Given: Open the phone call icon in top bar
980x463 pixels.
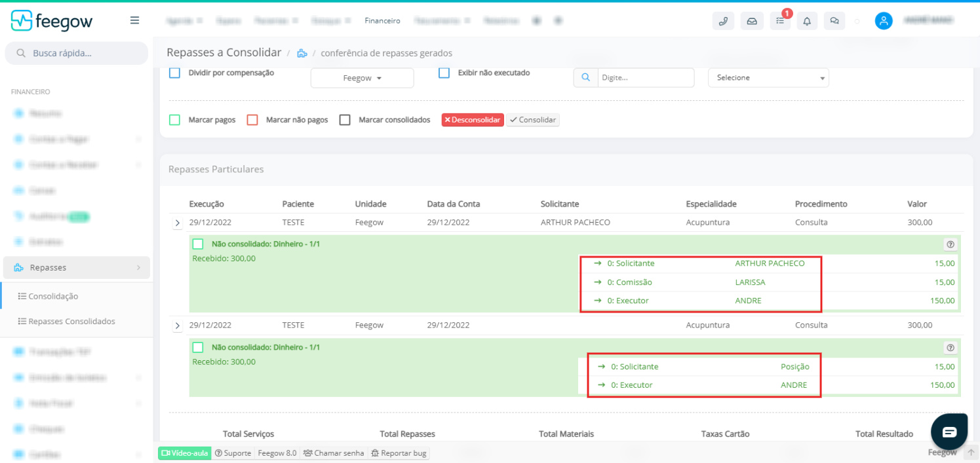Looking at the screenshot, I should pos(723,21).
